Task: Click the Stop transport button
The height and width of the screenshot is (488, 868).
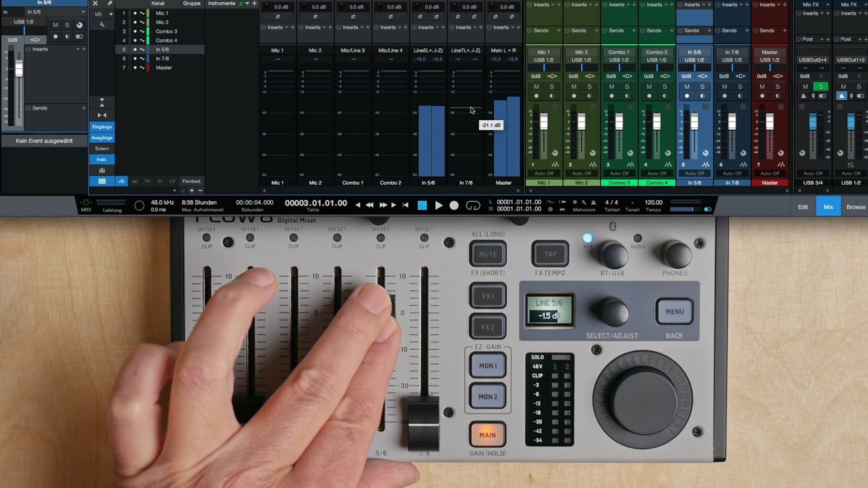Action: (x=422, y=206)
